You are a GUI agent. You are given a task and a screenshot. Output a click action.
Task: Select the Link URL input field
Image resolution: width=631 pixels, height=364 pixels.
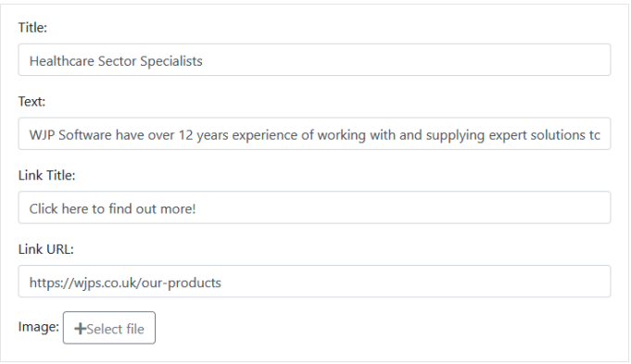tap(314, 282)
